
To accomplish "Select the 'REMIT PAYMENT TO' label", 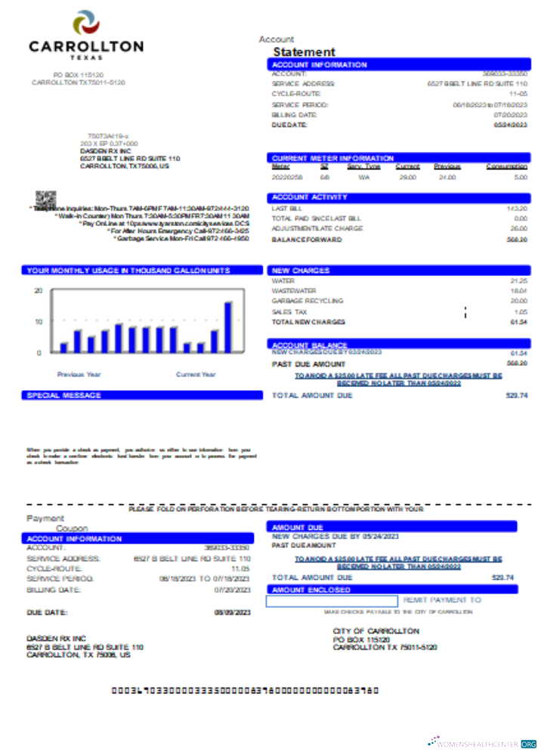I will [x=442, y=600].
